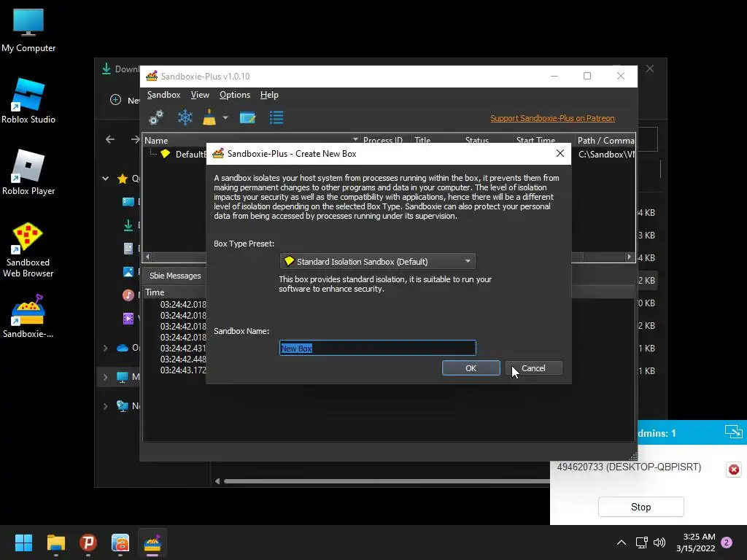Click the snowflake freeze toolbar icon
Image resolution: width=747 pixels, height=560 pixels.
pos(185,117)
